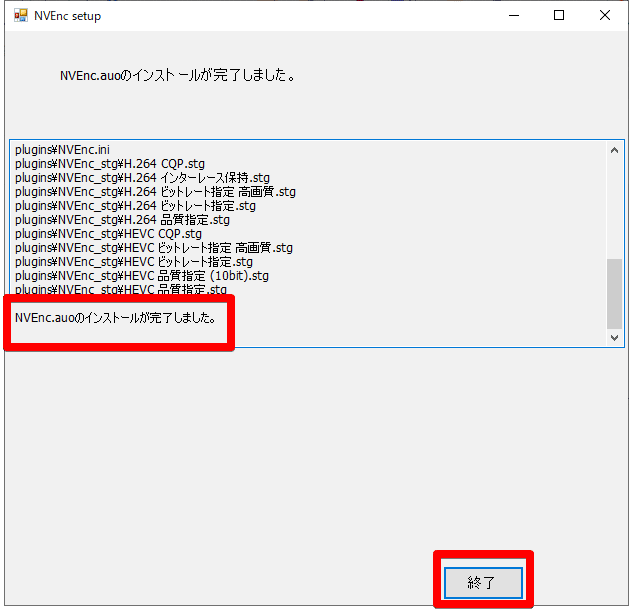This screenshot has height=612, width=629.
Task: Click the 終了 button to finish setup
Action: (483, 582)
